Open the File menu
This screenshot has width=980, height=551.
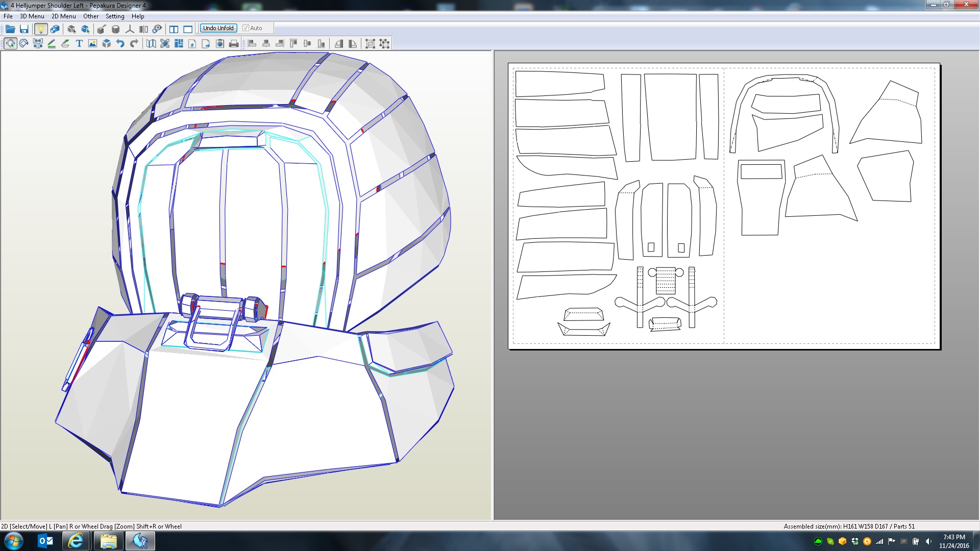click(8, 16)
